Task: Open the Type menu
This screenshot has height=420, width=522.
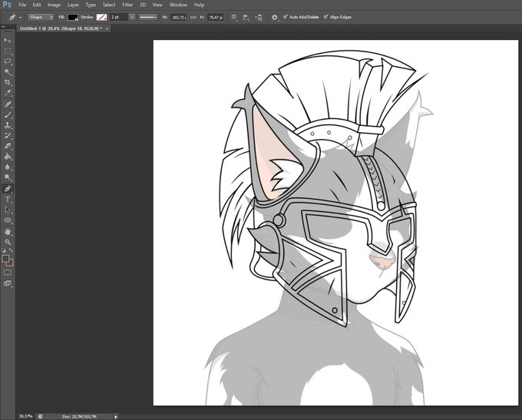Action: point(91,5)
